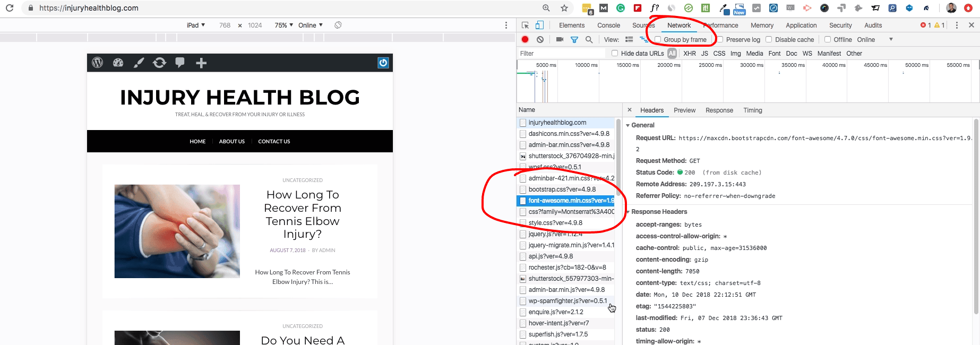The image size is (980, 345).
Task: Click the network Filter input field
Action: [x=561, y=53]
